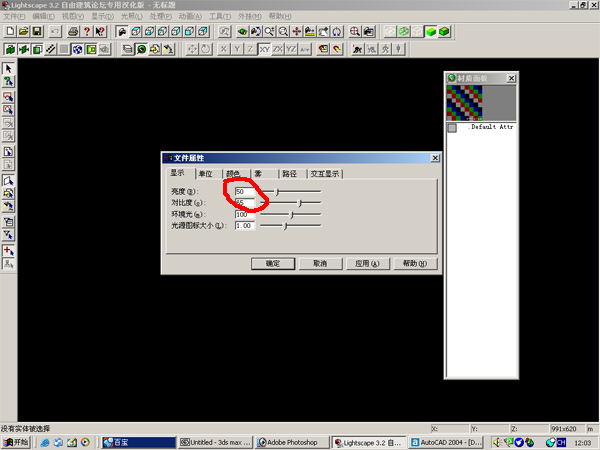The height and width of the screenshot is (450, 600).
Task: Switch to AutoCAD 2004 taskbar window
Action: [446, 442]
